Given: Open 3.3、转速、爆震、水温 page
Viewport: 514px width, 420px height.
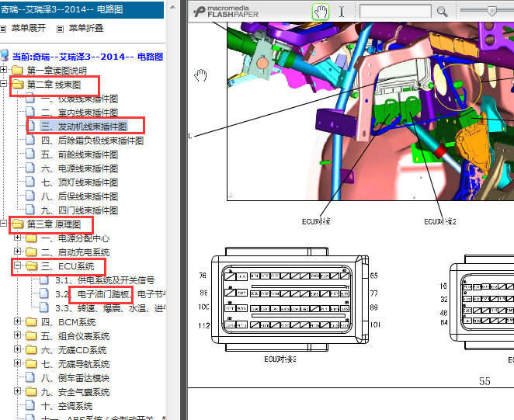Looking at the screenshot, I should pyautogui.click(x=109, y=308).
